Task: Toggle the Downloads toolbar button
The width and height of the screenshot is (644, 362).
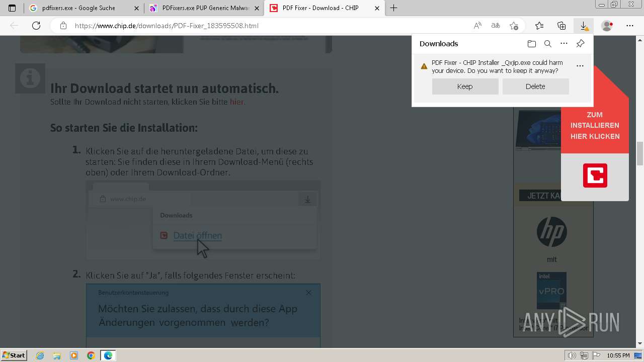Action: pos(584,26)
